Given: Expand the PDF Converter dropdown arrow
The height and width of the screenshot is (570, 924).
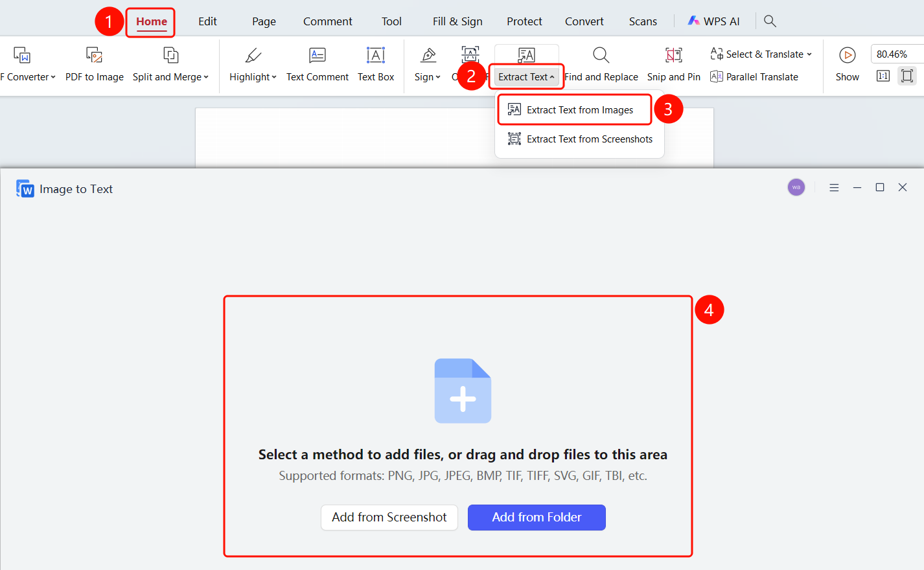Looking at the screenshot, I should (x=53, y=77).
